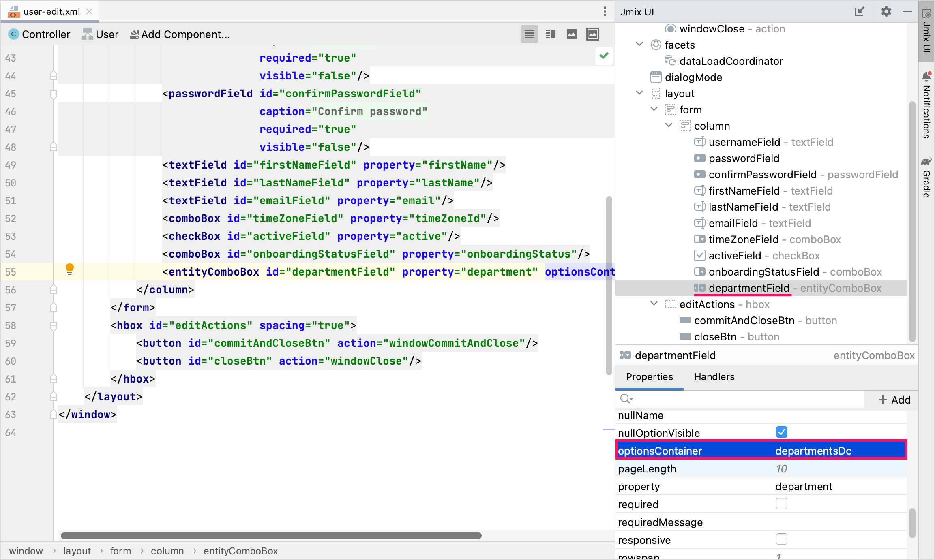Click the yellow lightbulb intention icon

point(70,269)
